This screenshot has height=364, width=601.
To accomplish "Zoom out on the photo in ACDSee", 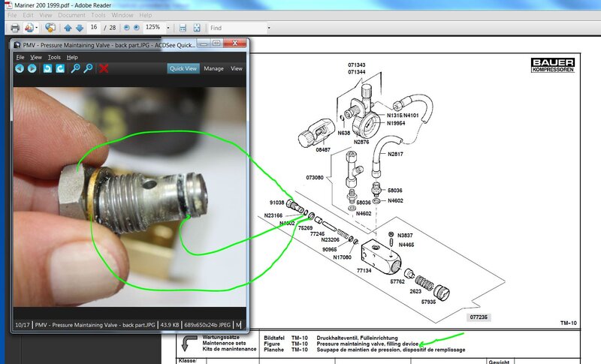I will [x=88, y=68].
